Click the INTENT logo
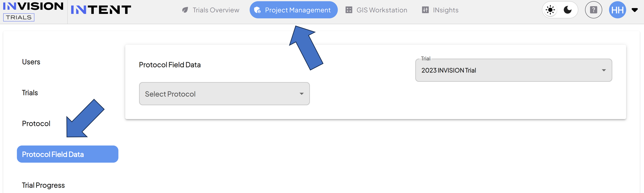Screen dimensions: 644x193 (x=101, y=10)
